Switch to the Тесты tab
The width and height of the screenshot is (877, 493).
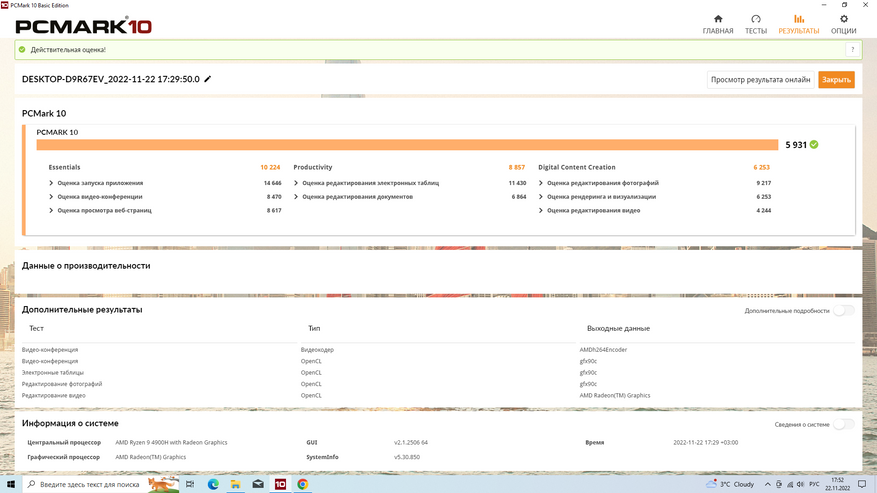pyautogui.click(x=756, y=25)
